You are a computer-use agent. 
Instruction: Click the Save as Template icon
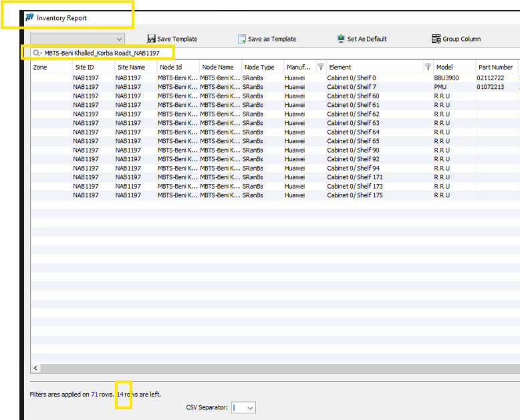point(242,39)
